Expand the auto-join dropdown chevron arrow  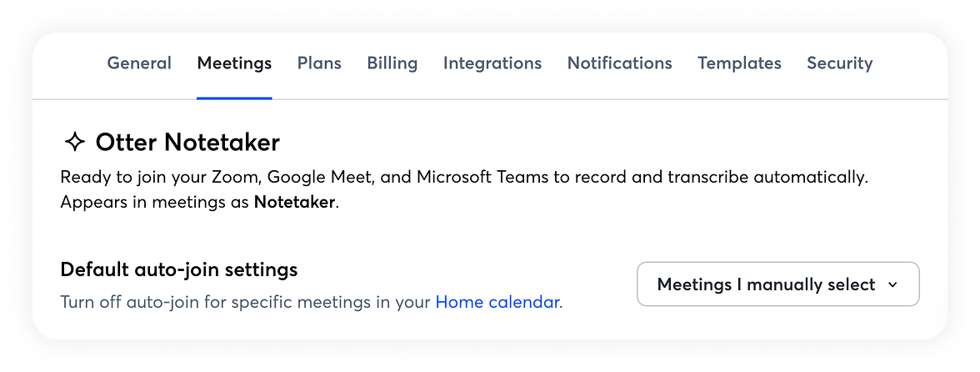tap(892, 284)
